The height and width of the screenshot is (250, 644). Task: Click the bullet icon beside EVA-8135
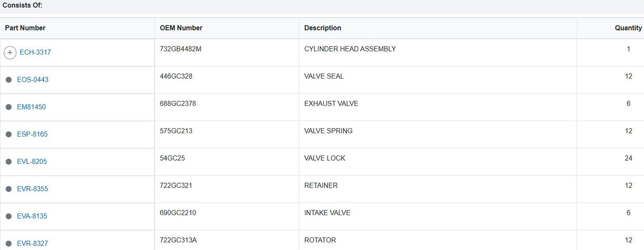point(8,216)
